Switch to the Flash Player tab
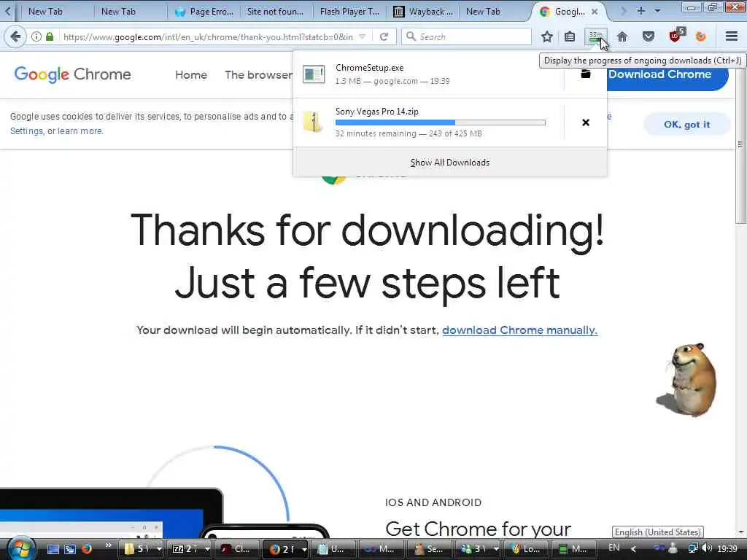This screenshot has width=747, height=560. tap(349, 12)
